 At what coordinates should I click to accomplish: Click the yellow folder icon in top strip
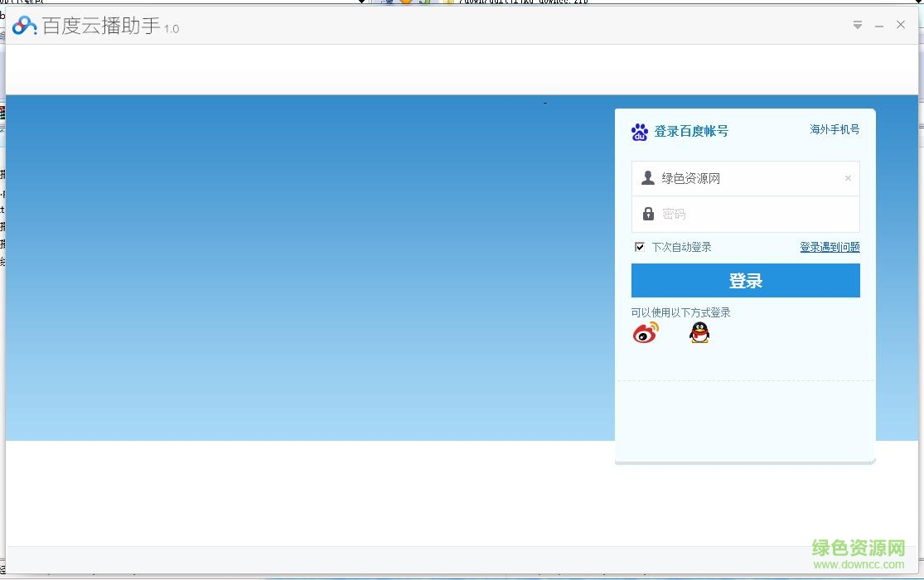pos(450,2)
